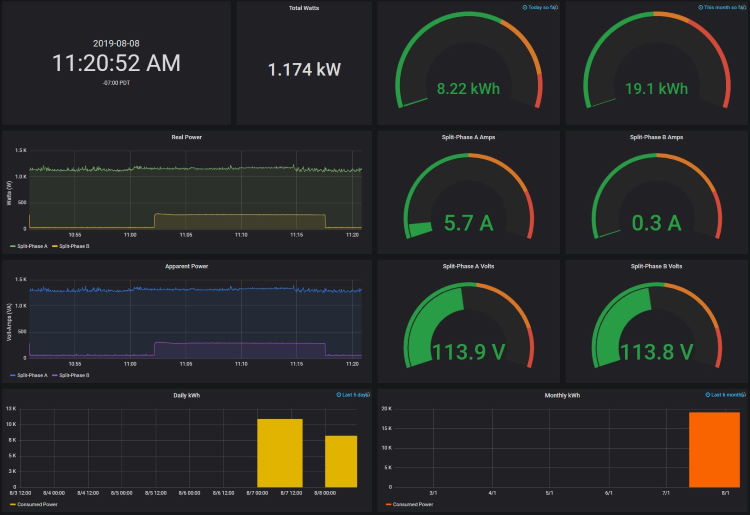Click the 'This month so far' time override link
750x515 pixels.
724,8
